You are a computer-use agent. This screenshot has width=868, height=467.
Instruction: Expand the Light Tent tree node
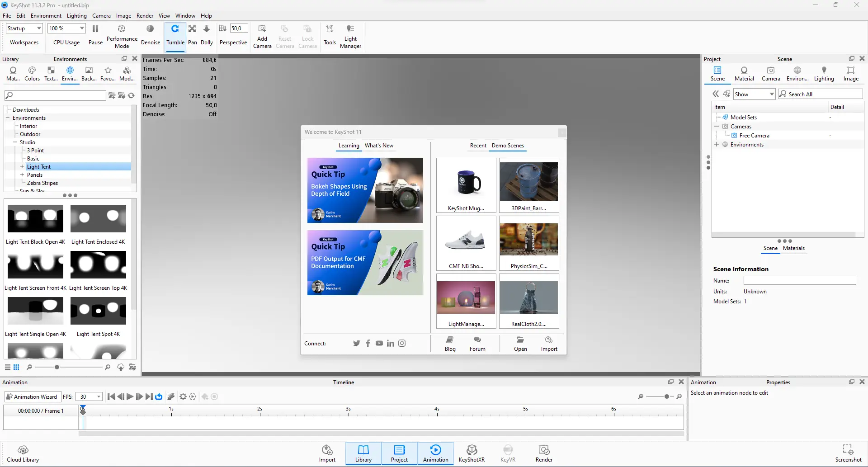[22, 167]
